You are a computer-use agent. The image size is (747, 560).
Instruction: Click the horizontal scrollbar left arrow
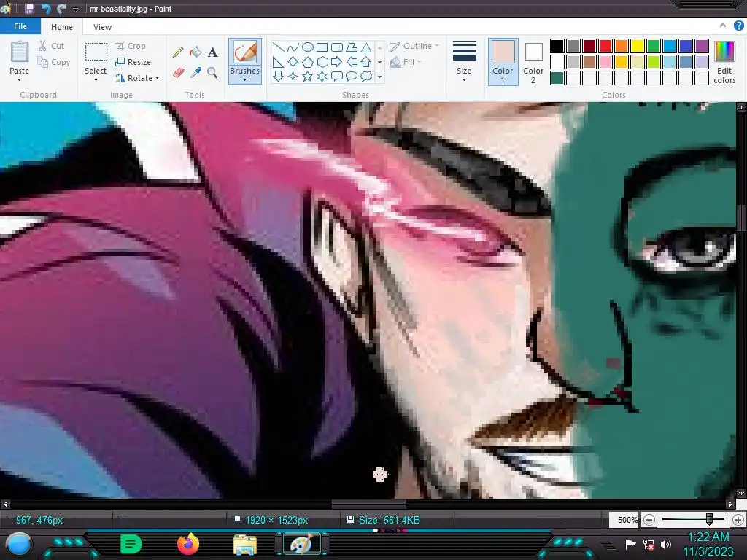[x=5, y=503]
